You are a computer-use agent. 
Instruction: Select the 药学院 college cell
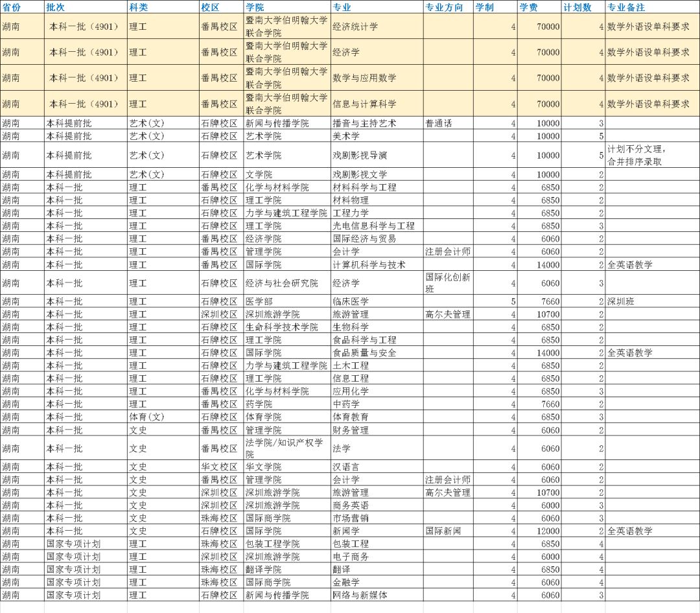pos(286,404)
